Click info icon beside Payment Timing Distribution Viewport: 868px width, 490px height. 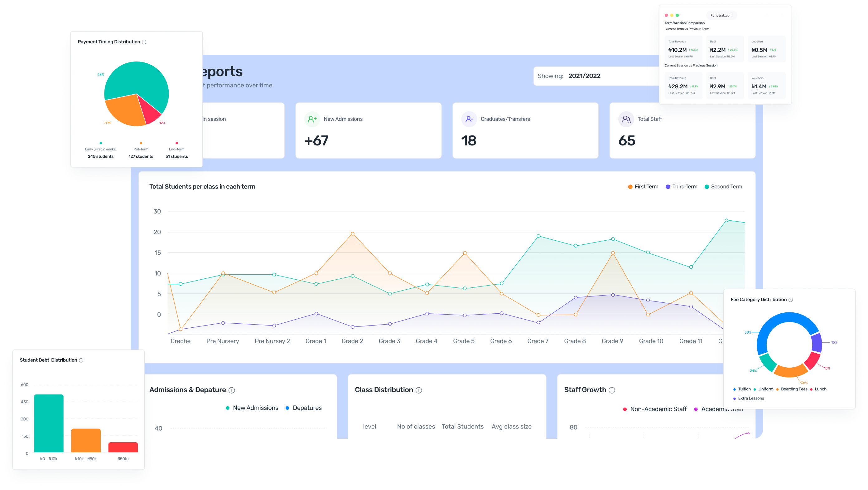tap(144, 42)
